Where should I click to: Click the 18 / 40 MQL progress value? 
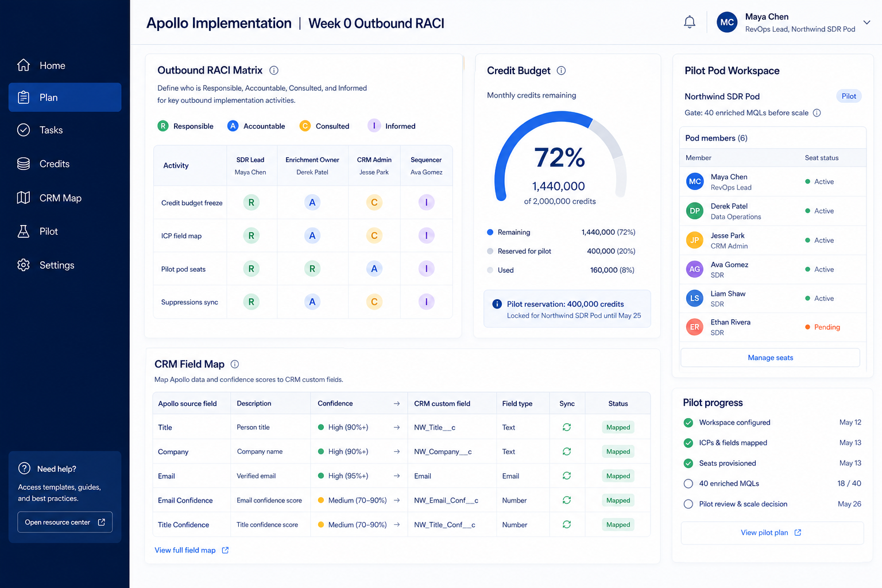(849, 483)
